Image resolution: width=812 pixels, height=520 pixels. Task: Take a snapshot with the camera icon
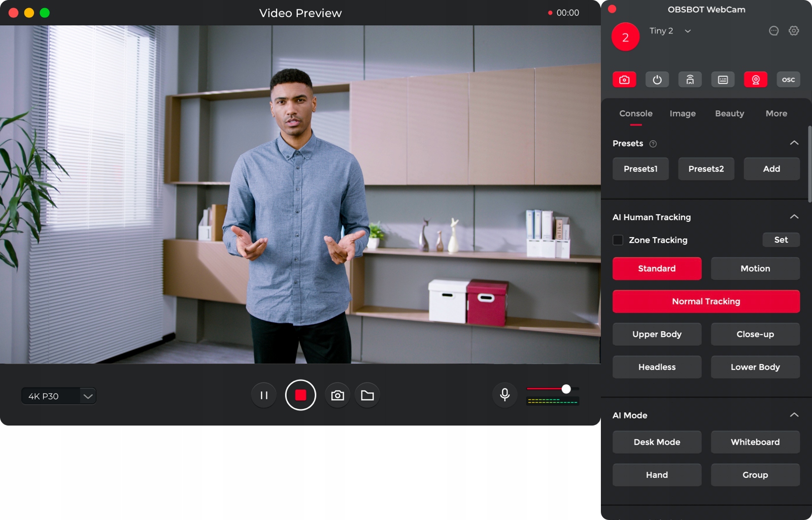(x=337, y=395)
